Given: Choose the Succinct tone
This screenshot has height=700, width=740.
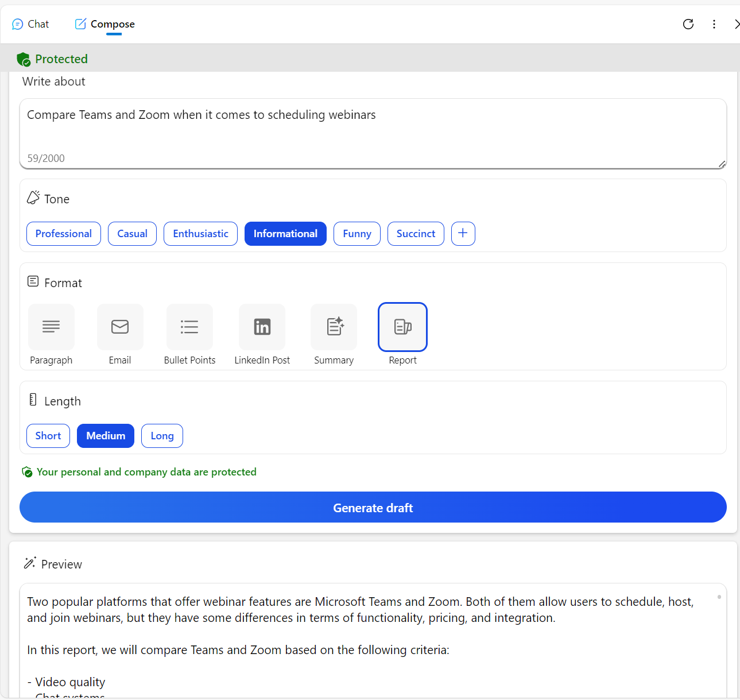Looking at the screenshot, I should [416, 234].
